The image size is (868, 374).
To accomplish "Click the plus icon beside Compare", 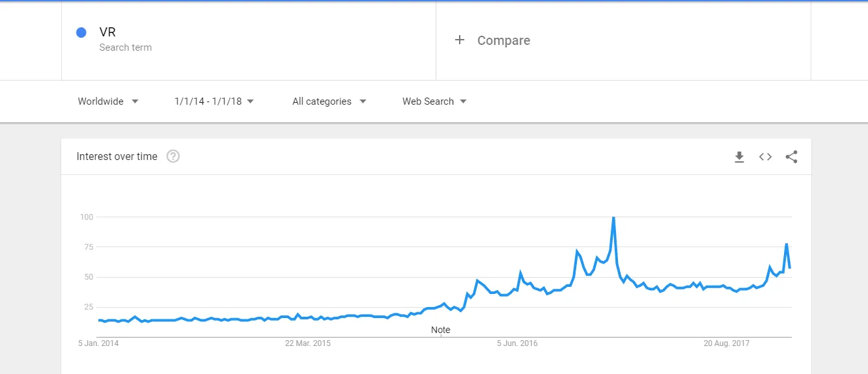I will click(460, 40).
